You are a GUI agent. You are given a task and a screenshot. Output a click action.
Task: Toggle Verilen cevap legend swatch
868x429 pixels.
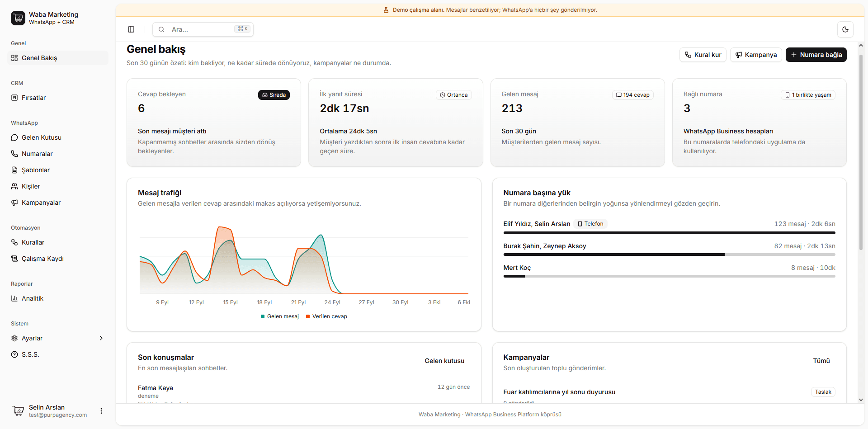click(x=308, y=316)
